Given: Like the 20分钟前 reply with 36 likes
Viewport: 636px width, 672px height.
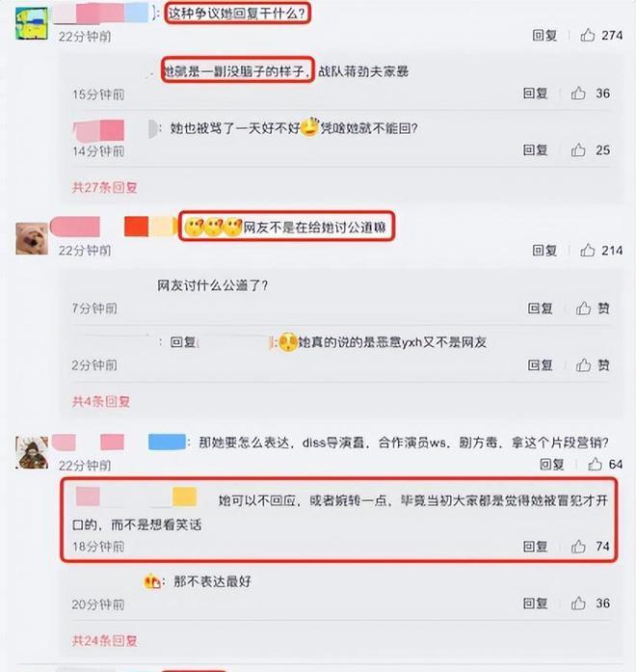Looking at the screenshot, I should tap(578, 603).
